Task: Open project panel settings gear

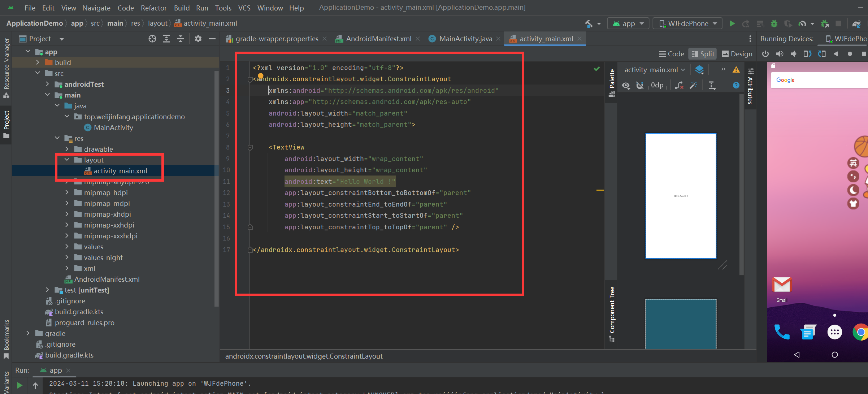Action: coord(198,39)
